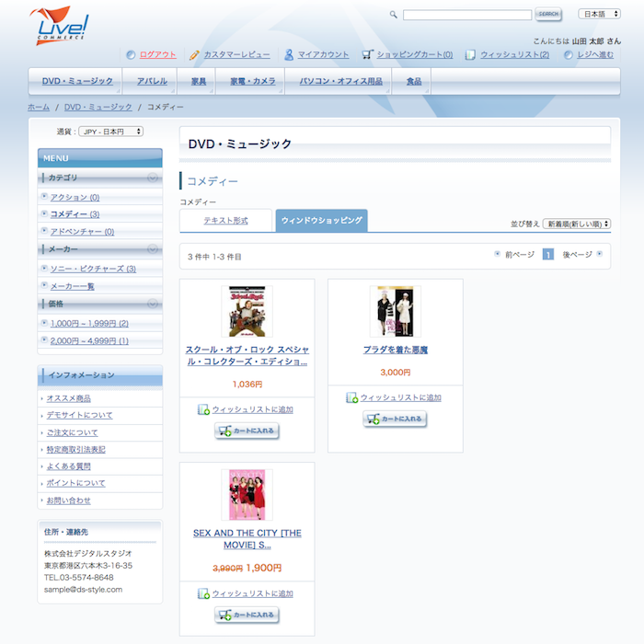Click the pencil icon for カスタマーレビュー

tap(194, 54)
